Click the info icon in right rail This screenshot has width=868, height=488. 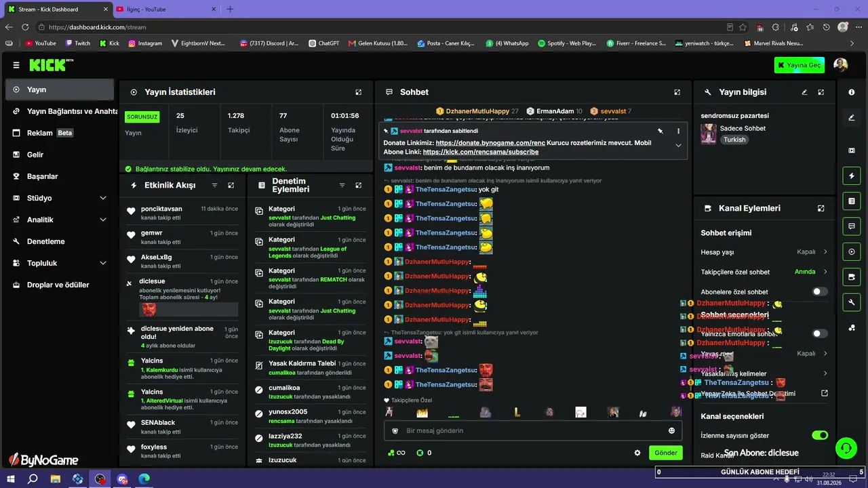click(x=852, y=92)
